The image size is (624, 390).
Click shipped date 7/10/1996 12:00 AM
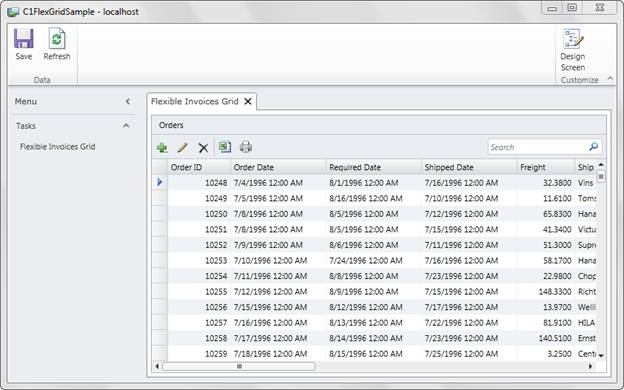click(x=461, y=198)
